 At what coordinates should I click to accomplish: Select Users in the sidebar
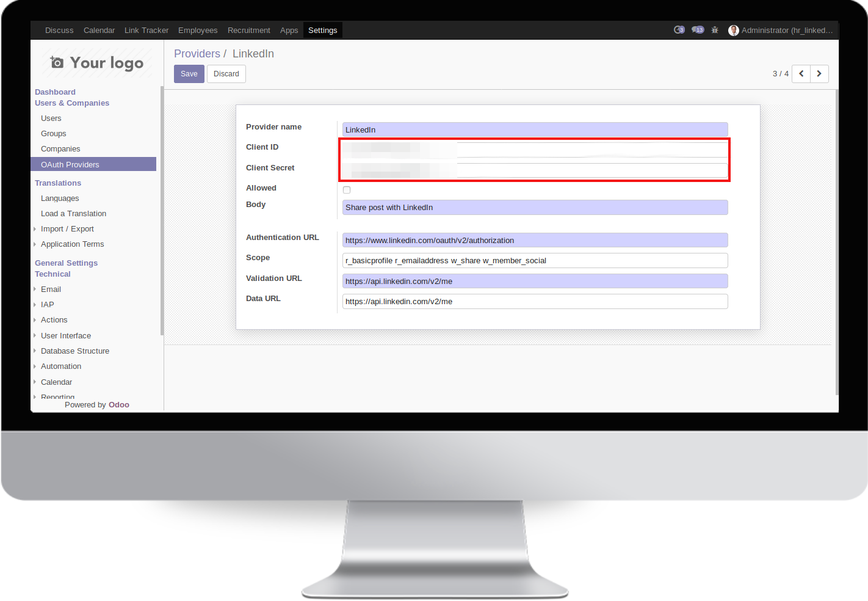pos(51,118)
